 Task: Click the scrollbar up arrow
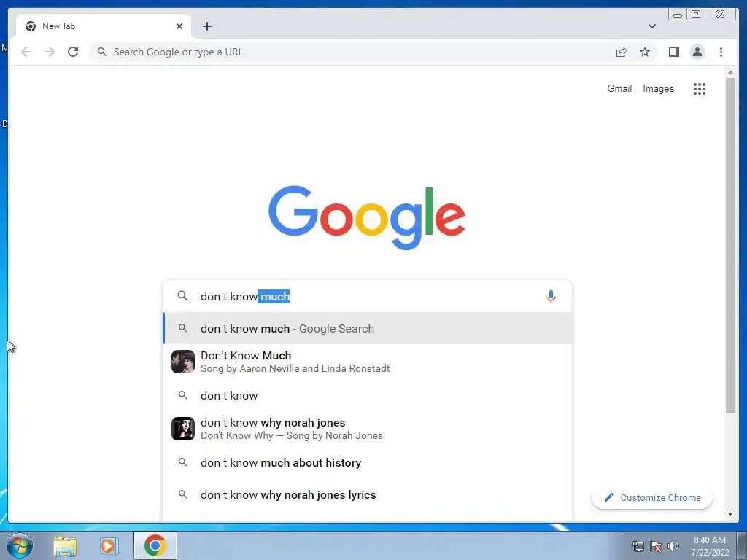coord(730,73)
